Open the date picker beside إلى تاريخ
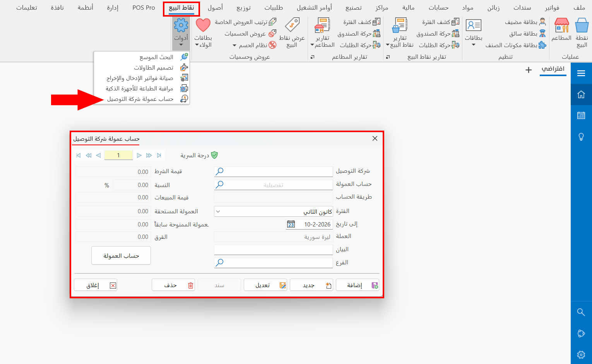Screen dimensions: 592x364 [x=291, y=224]
